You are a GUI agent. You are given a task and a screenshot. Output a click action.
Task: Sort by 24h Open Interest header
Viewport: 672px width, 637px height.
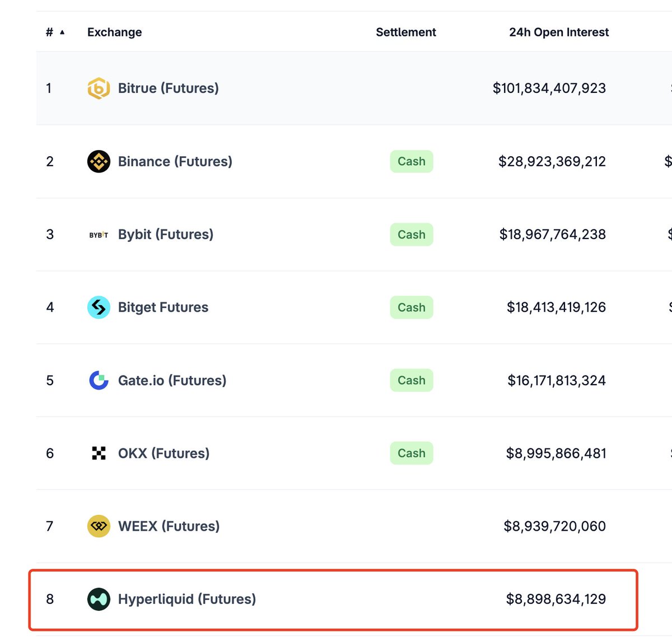[559, 32]
